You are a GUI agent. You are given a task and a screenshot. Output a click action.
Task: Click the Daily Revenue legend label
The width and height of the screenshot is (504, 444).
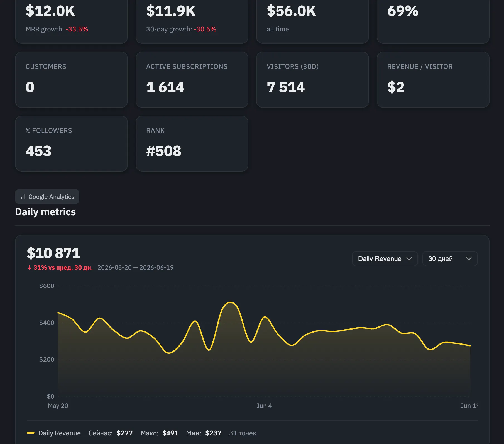click(60, 433)
